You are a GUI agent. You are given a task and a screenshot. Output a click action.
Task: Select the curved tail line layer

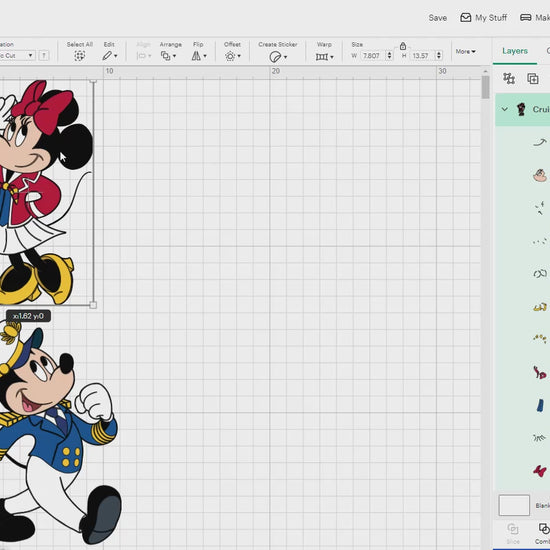pos(540,142)
